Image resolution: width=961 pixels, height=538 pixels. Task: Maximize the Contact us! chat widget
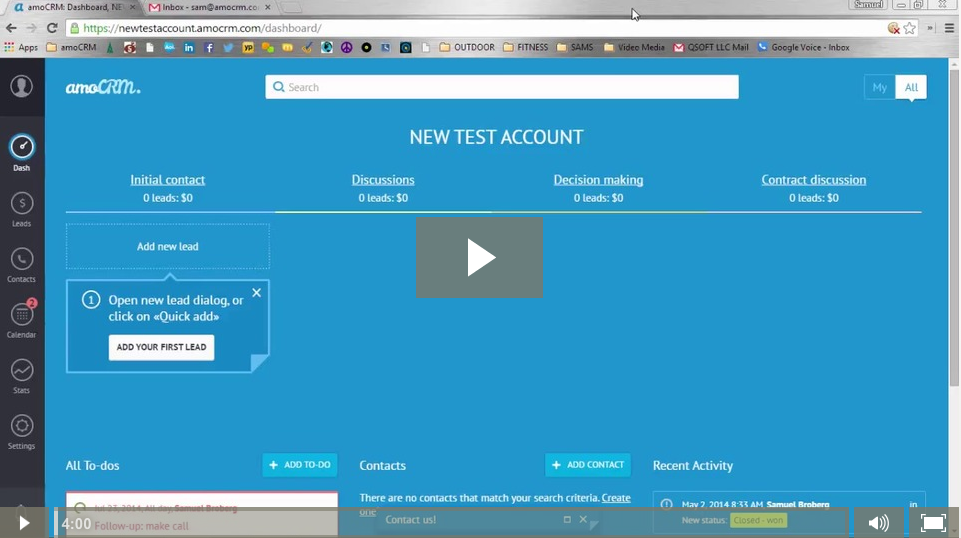[x=567, y=519]
